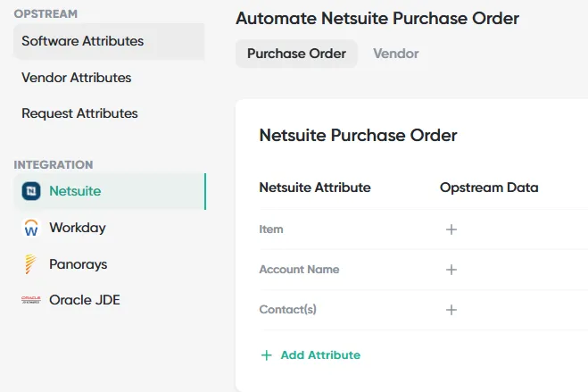Click the Item attribute label
This screenshot has height=392, width=588.
(x=271, y=229)
